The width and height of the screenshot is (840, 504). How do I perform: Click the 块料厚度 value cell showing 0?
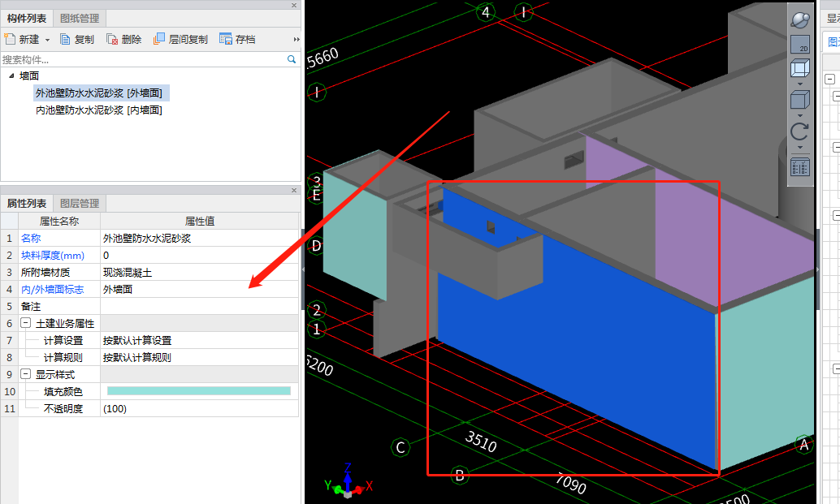coord(199,255)
